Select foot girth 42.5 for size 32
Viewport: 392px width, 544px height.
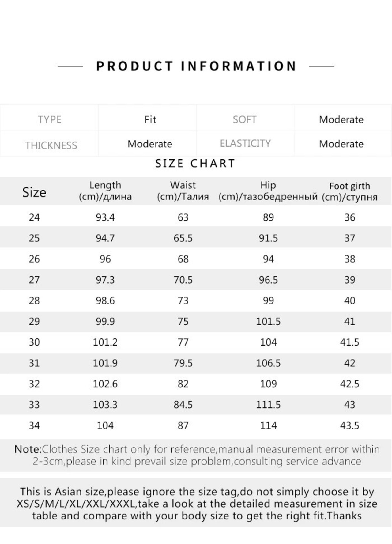(x=349, y=384)
